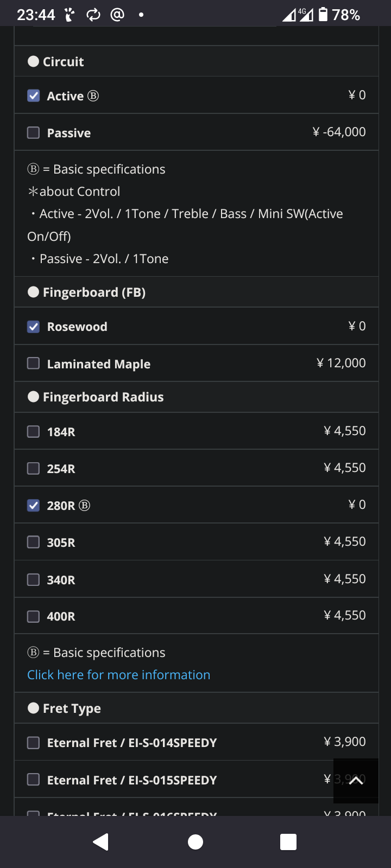
Task: Check the Laminated Maple fingerboard option
Action: click(34, 363)
